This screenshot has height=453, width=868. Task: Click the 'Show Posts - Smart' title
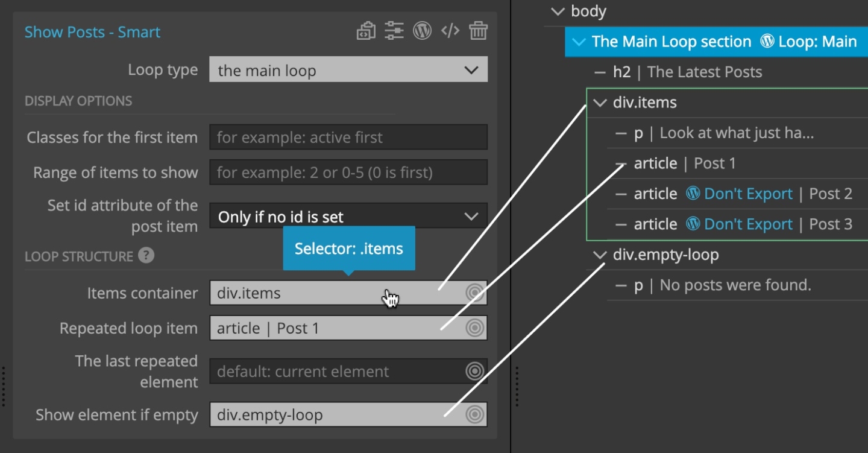tap(92, 32)
